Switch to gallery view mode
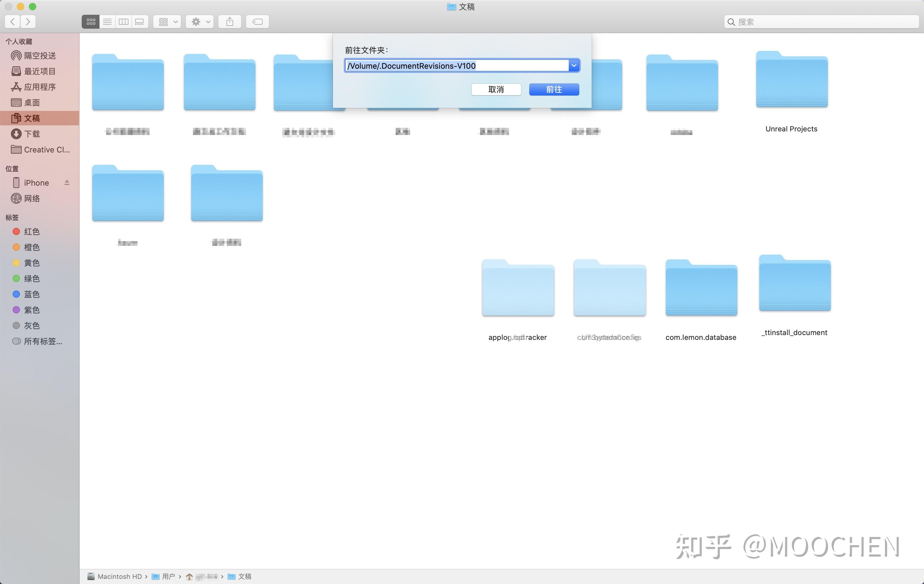This screenshot has height=584, width=924. click(x=140, y=22)
